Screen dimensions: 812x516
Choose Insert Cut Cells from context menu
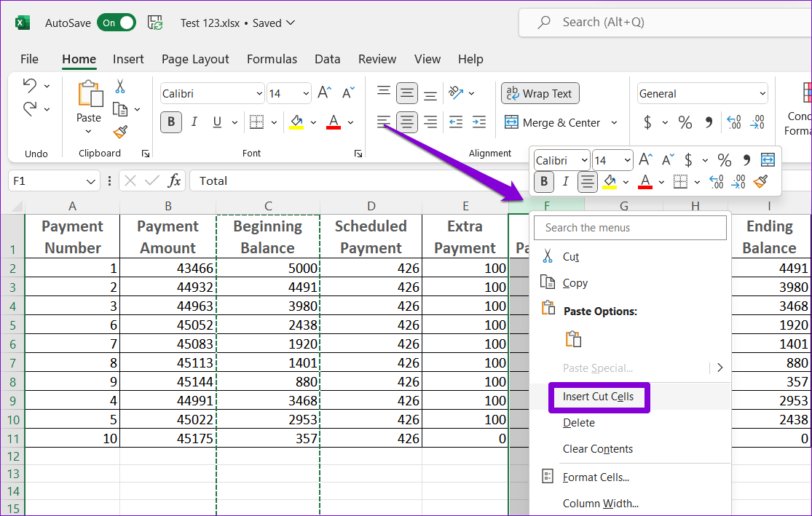click(598, 397)
